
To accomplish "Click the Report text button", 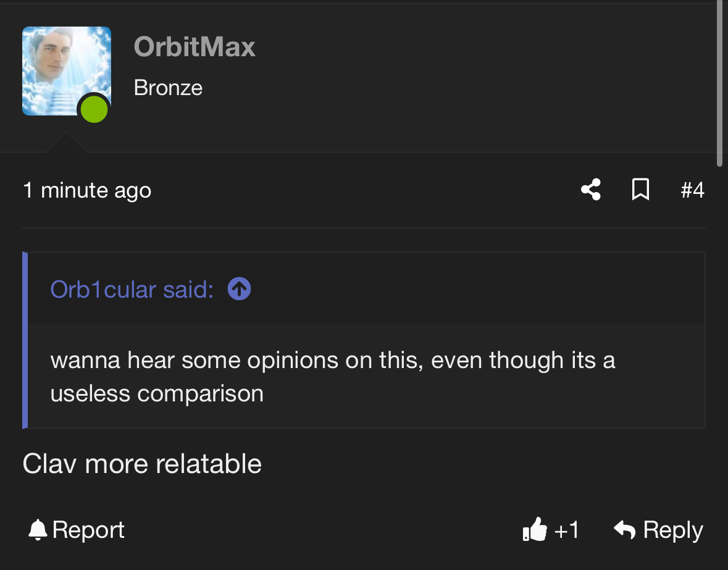I will coord(88,530).
